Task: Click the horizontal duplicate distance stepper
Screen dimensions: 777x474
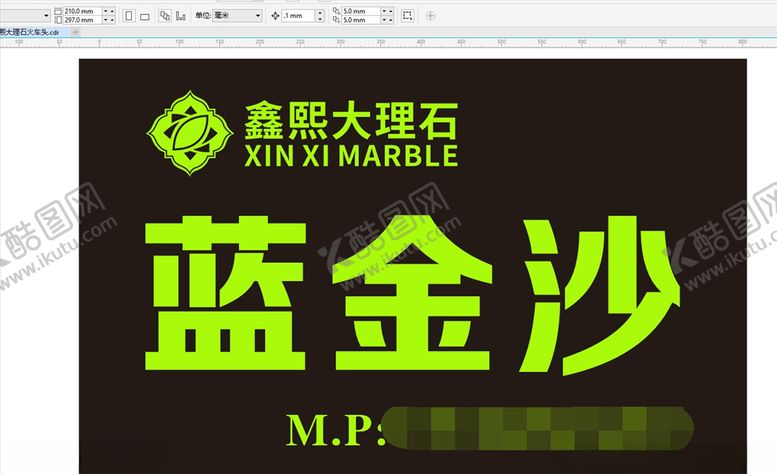Action: pyautogui.click(x=388, y=11)
